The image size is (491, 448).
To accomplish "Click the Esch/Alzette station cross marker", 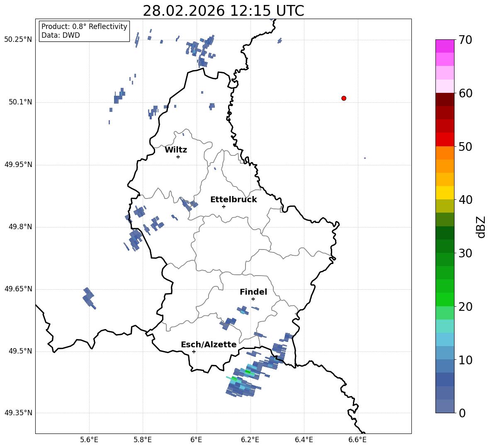I will pos(194,351).
